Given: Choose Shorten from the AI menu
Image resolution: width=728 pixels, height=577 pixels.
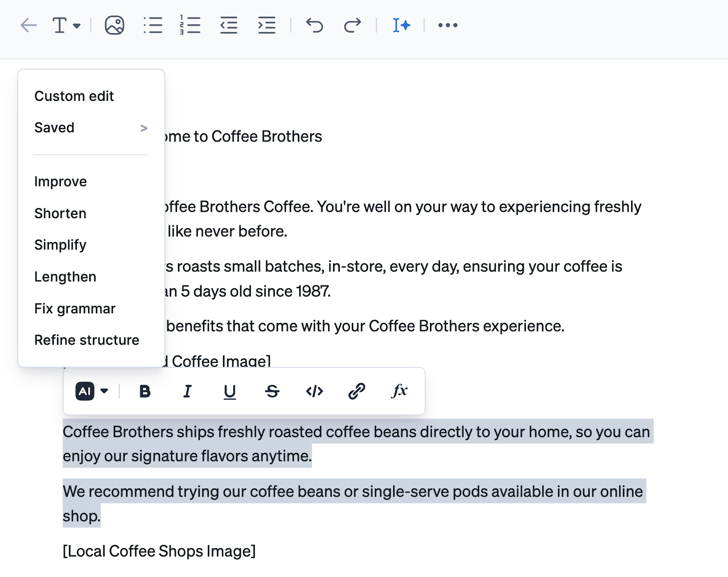Looking at the screenshot, I should 60,213.
